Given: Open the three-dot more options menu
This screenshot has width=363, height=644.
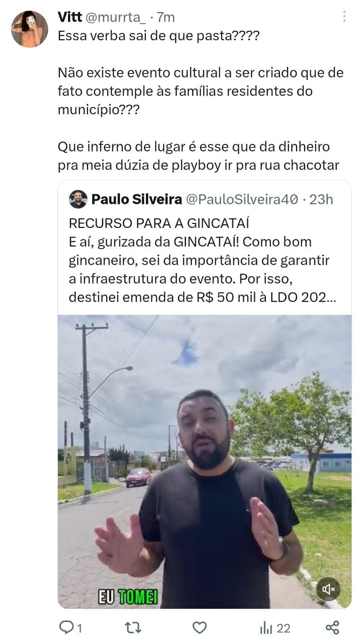Looking at the screenshot, I should click(344, 17).
